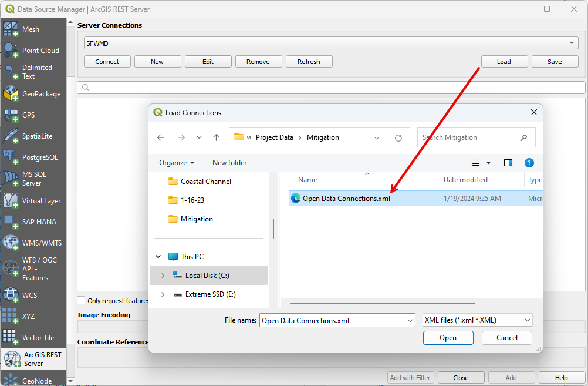The width and height of the screenshot is (588, 386).
Task: Select the Mitigation folder in sidebar
Action: pyautogui.click(x=197, y=219)
